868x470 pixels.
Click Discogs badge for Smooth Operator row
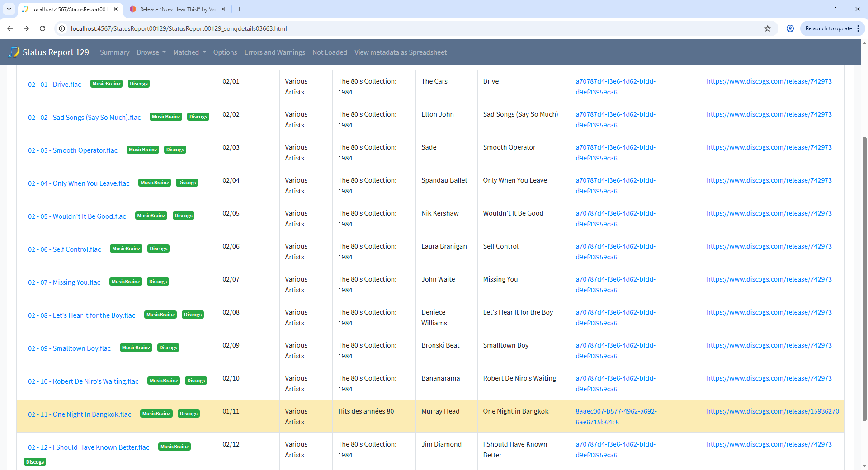175,150
